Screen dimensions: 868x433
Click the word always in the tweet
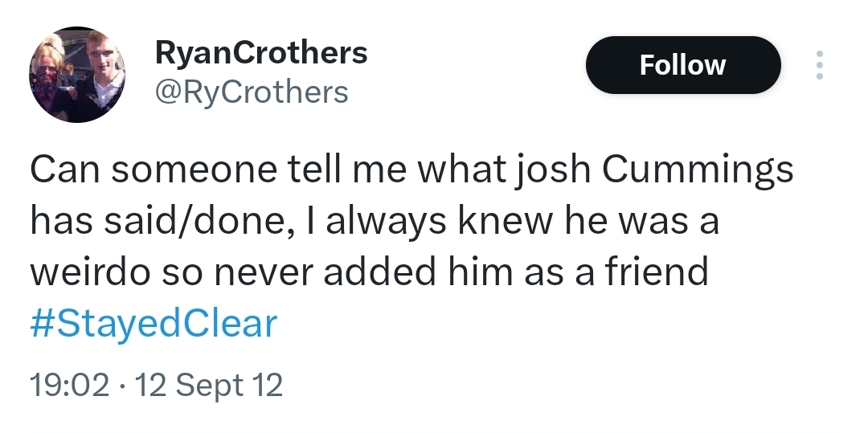click(386, 223)
